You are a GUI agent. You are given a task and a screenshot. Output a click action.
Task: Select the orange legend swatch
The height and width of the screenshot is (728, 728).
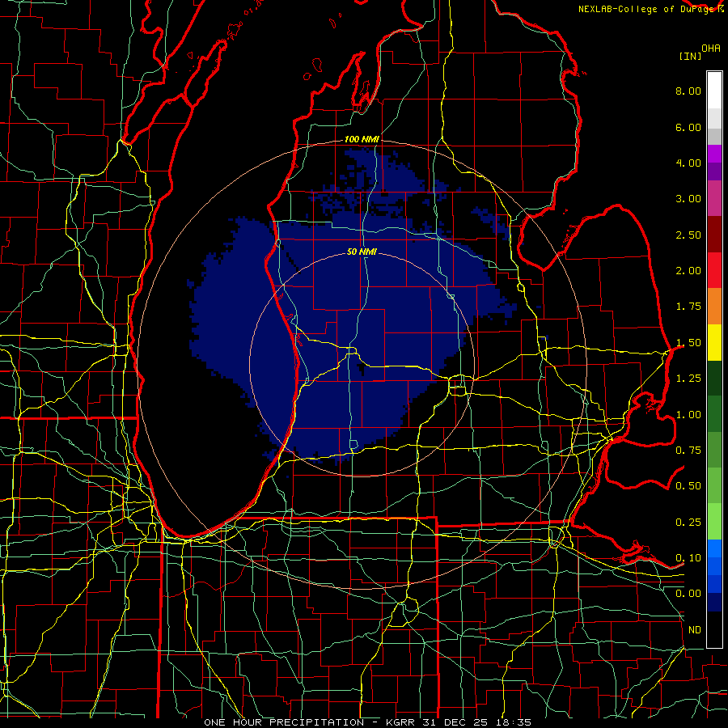pos(714,307)
